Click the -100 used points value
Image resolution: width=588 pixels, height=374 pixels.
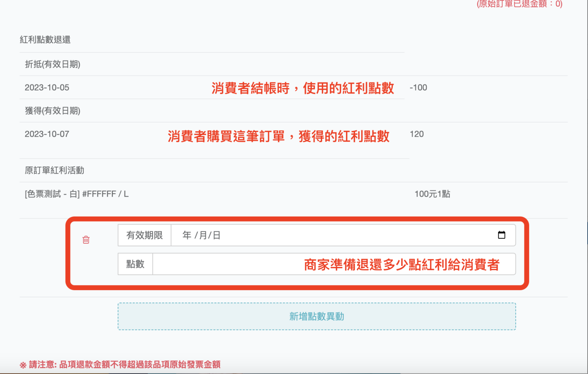[418, 87]
